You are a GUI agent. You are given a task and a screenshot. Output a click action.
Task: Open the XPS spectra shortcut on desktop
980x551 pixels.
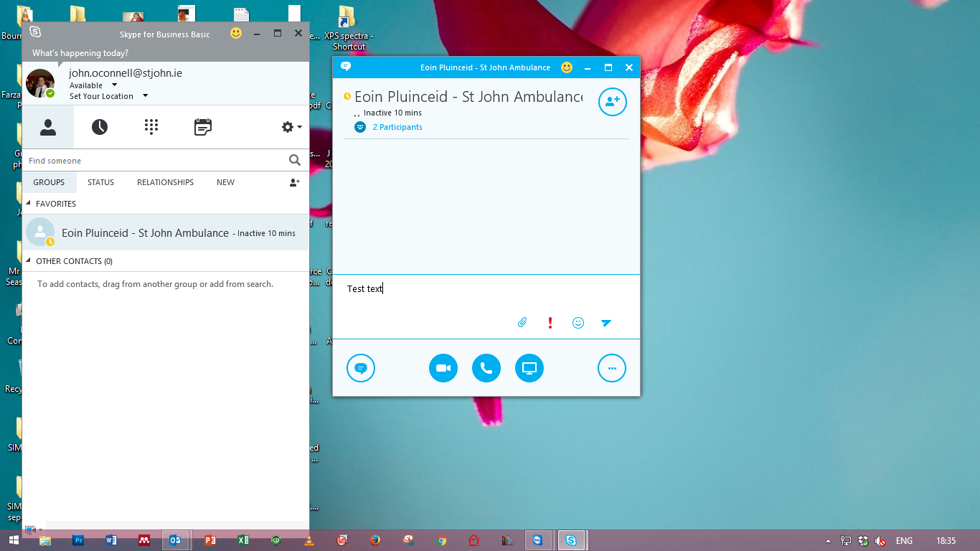[349, 29]
